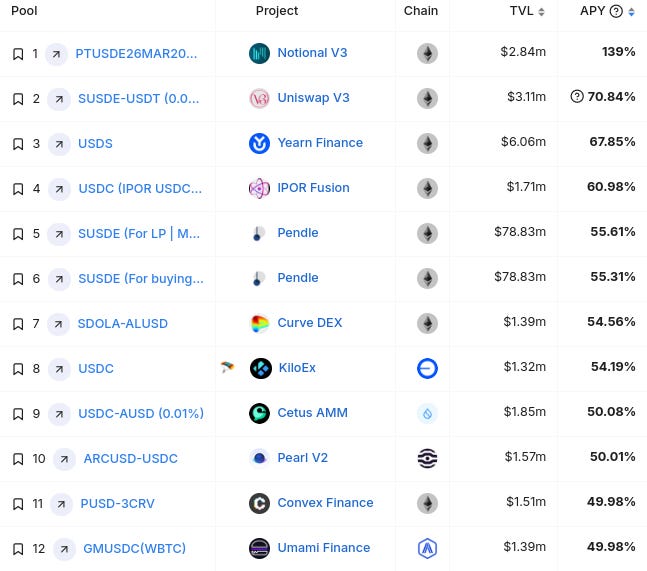Open the PUSD-3CRV pool link
This screenshot has height=571, width=647.
pyautogui.click(x=117, y=503)
